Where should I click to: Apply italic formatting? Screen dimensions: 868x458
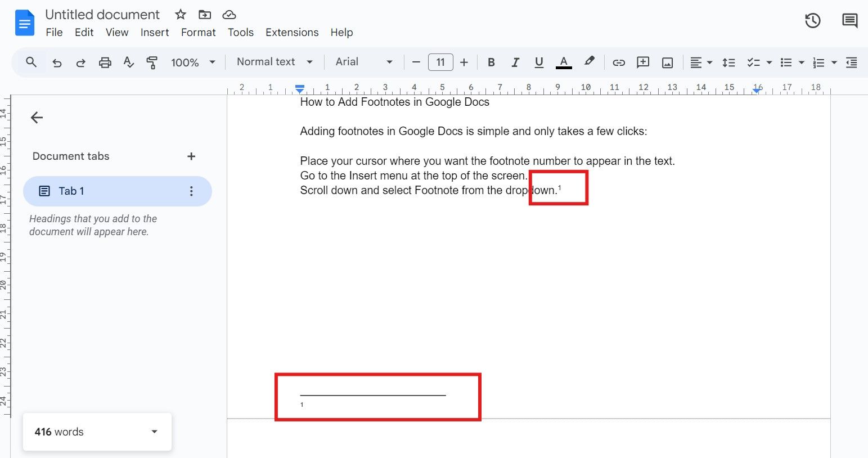515,62
